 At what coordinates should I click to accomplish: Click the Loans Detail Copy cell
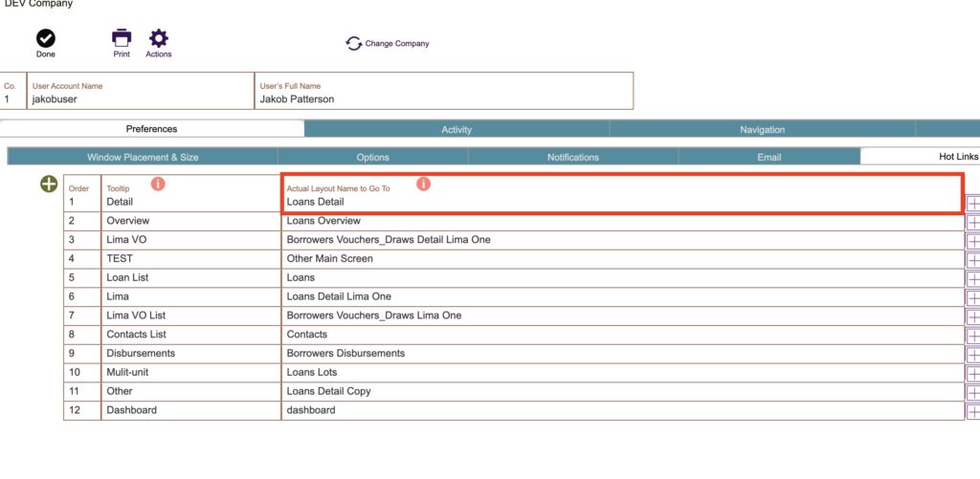click(622, 391)
